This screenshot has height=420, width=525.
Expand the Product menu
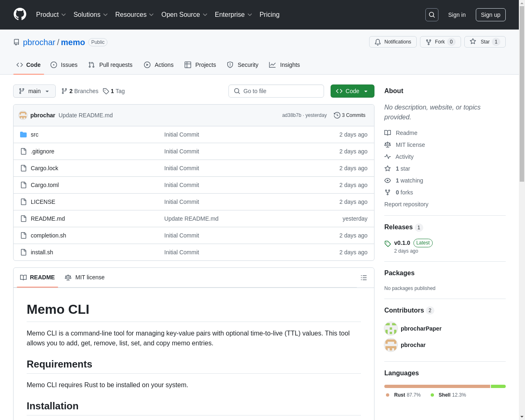click(51, 15)
